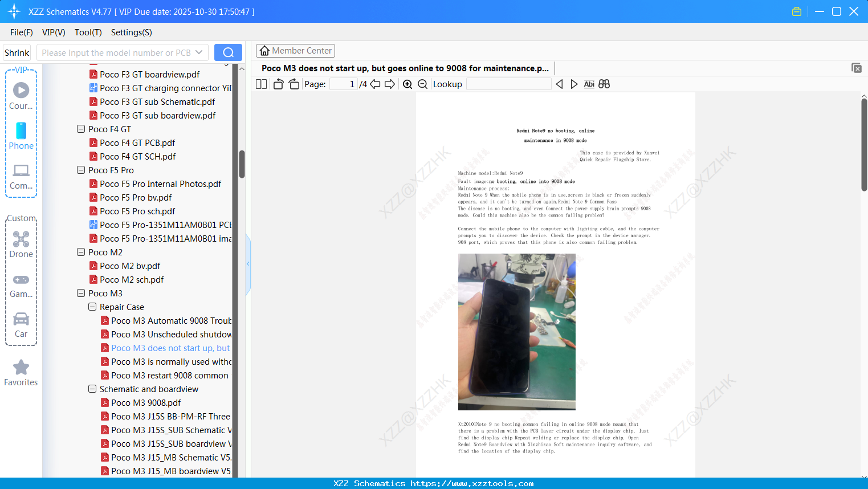Screen dimensions: 868x489
Task: Toggle the Abi text selection tool
Action: pos(589,84)
